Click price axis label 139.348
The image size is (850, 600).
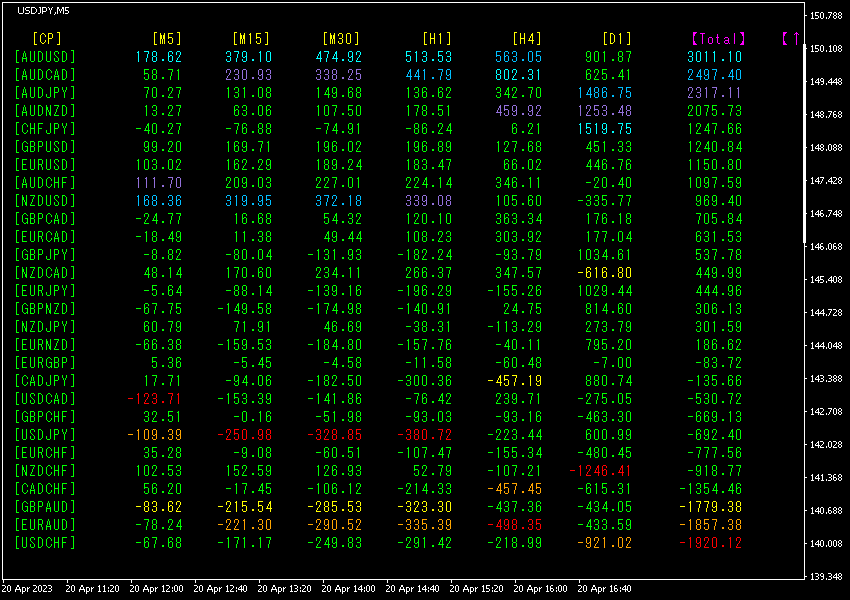click(826, 577)
